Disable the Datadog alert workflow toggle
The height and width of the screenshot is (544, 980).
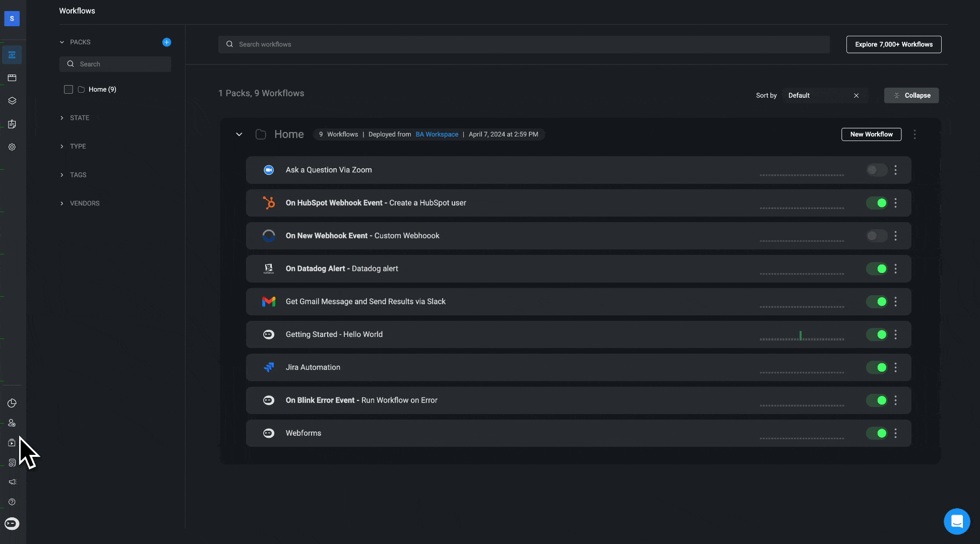point(877,269)
